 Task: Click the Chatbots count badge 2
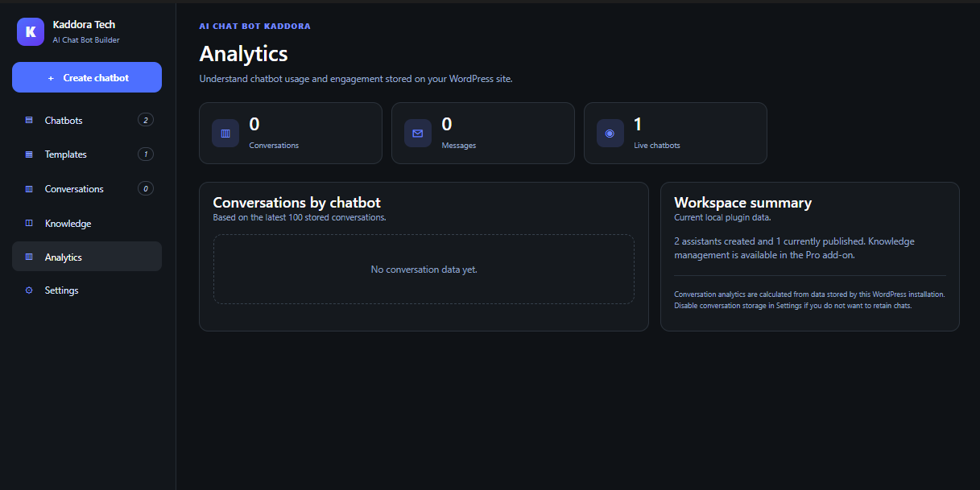coord(145,121)
